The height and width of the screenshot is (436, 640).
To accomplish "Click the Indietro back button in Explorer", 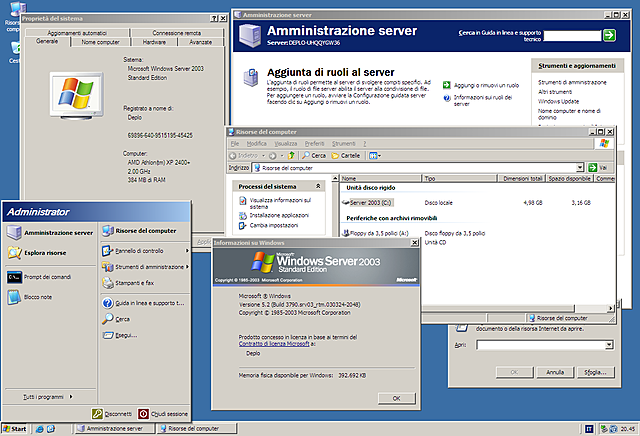I will pos(244,156).
